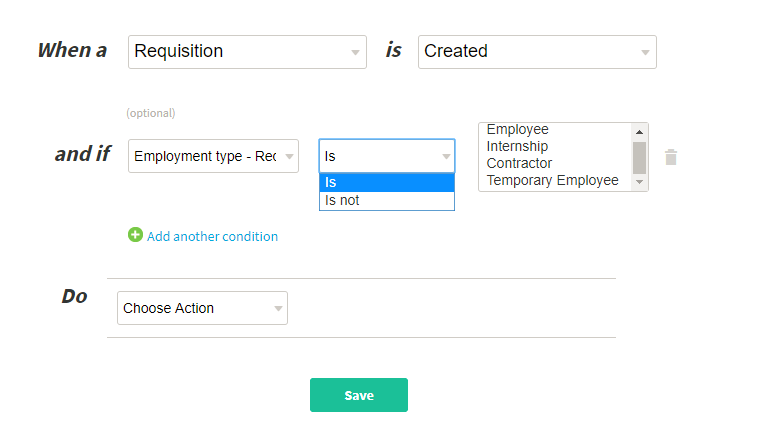The height and width of the screenshot is (435, 761).
Task: Click the listbox scroll down arrow
Action: click(639, 182)
